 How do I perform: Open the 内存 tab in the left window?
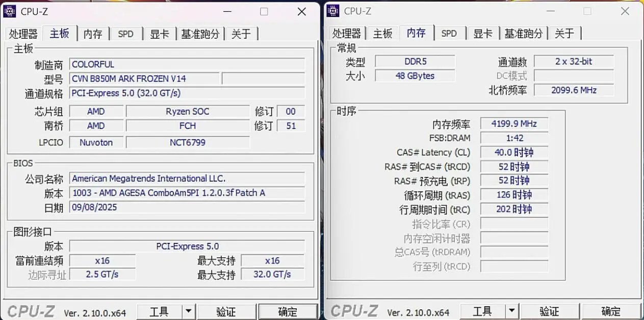(93, 33)
